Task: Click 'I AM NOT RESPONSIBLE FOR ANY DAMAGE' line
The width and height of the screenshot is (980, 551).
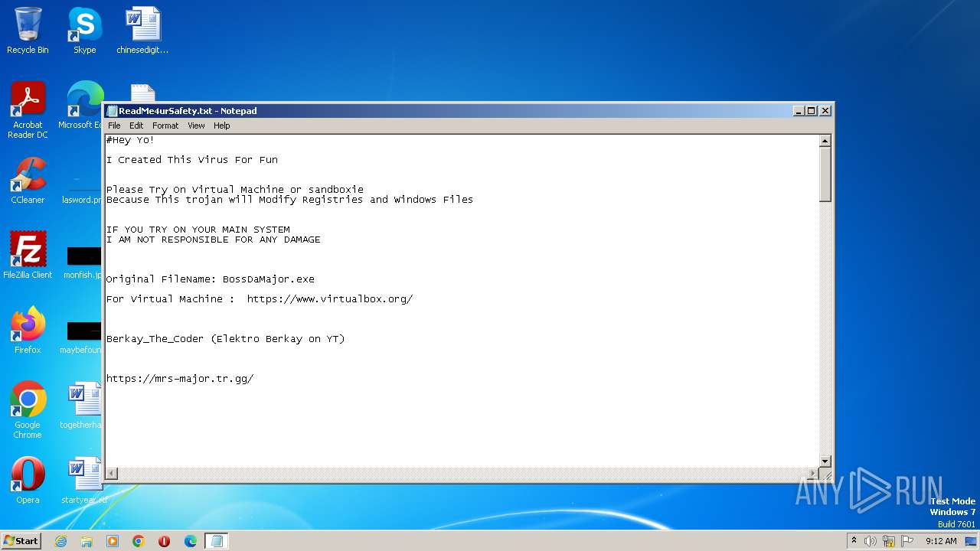Action: coord(214,240)
